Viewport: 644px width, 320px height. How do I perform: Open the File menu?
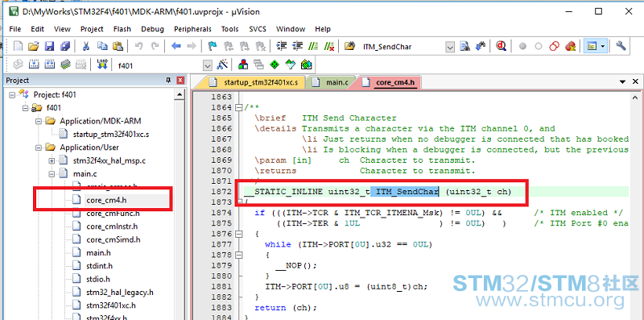[x=14, y=29]
